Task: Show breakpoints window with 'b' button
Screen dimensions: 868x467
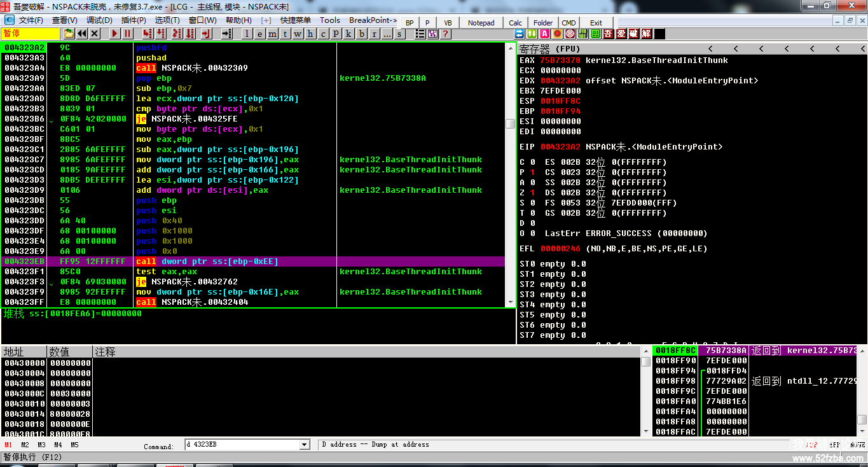Action: pos(362,34)
